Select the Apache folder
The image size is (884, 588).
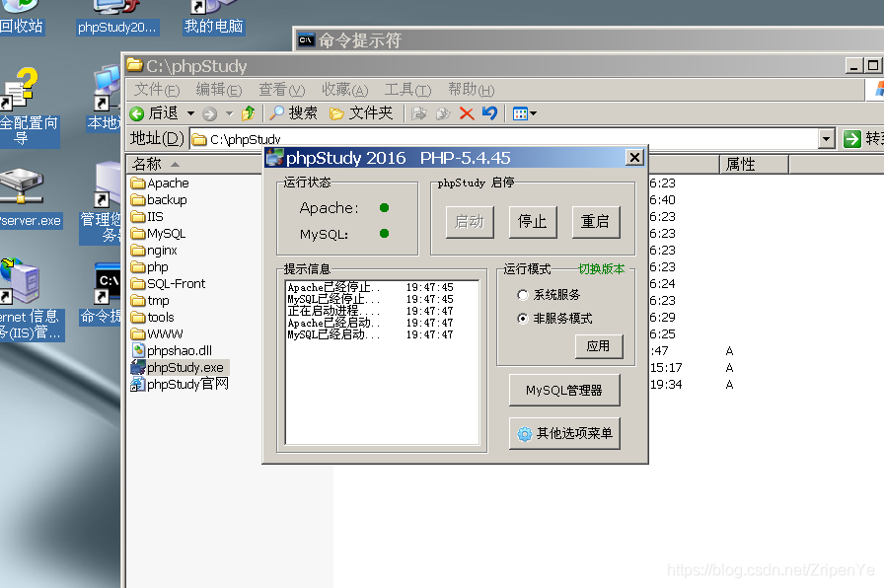[x=160, y=184]
